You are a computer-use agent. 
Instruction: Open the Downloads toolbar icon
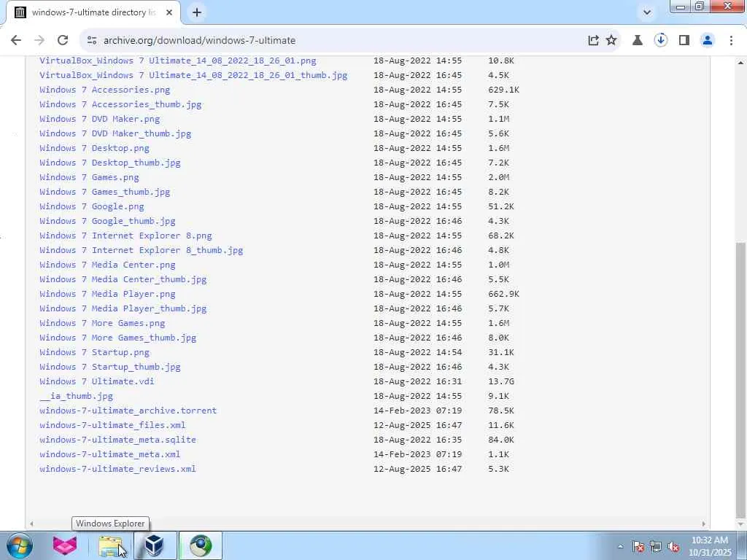(660, 41)
